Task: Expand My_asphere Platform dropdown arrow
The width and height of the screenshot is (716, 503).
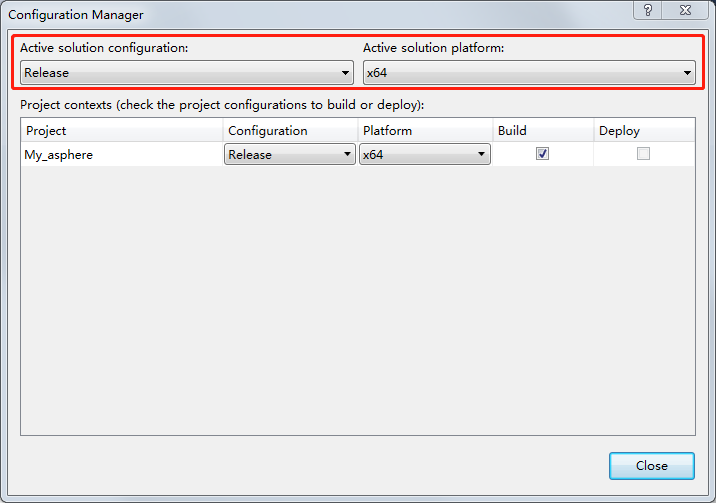Action: 481,154
